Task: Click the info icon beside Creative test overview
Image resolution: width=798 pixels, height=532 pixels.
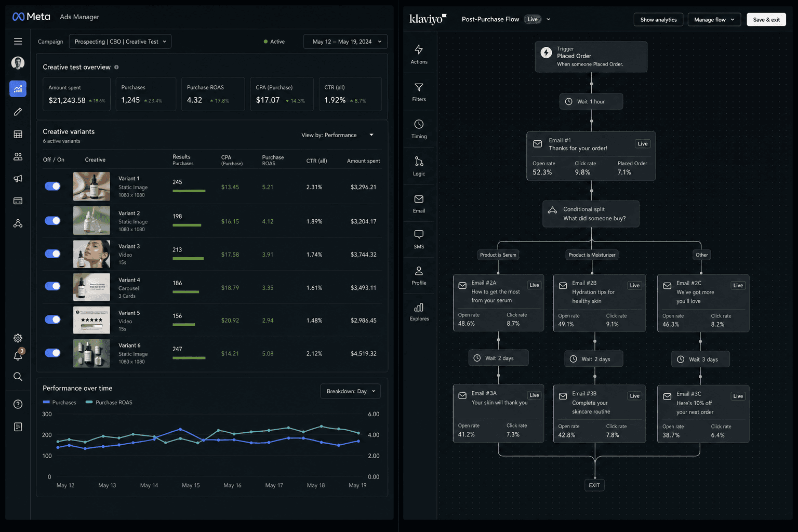Action: pos(116,67)
